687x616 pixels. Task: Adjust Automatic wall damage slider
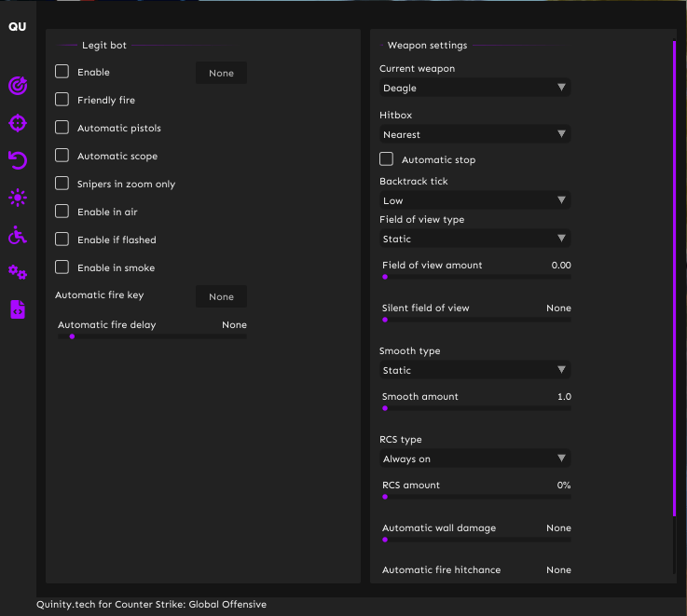point(476,540)
